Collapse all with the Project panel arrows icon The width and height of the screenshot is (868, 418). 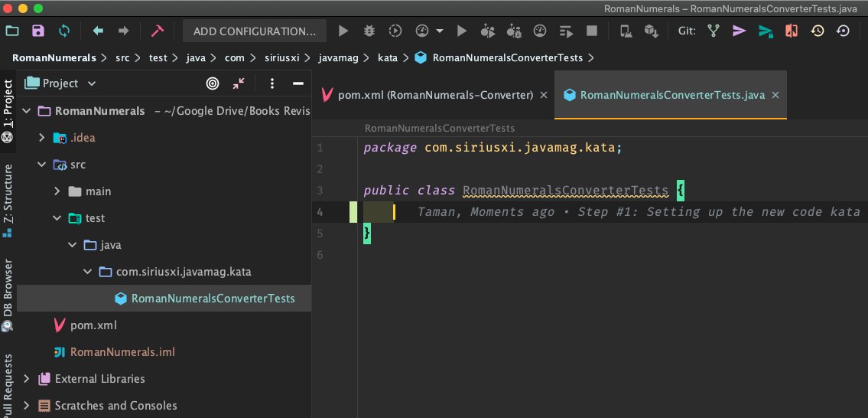click(x=239, y=83)
